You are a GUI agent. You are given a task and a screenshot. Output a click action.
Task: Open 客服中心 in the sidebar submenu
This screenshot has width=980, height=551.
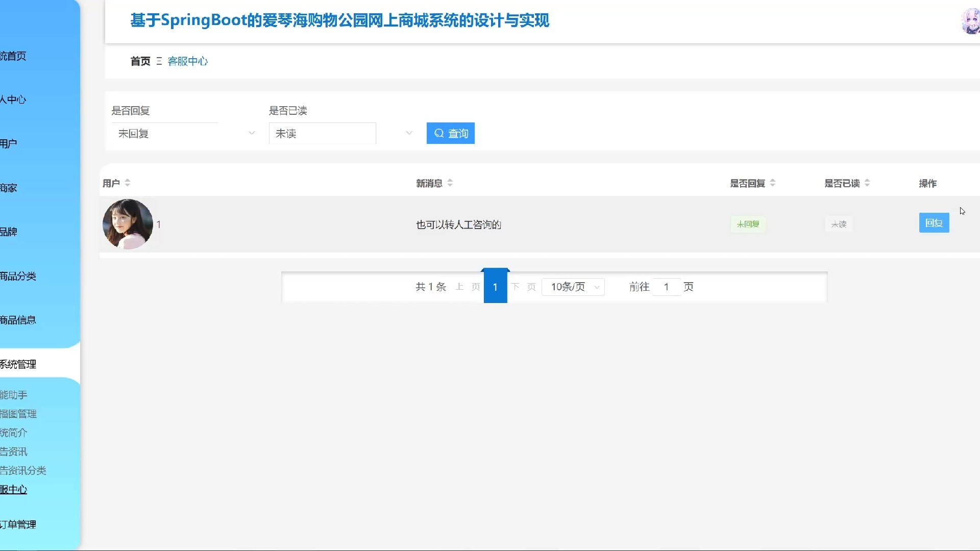[x=14, y=489]
